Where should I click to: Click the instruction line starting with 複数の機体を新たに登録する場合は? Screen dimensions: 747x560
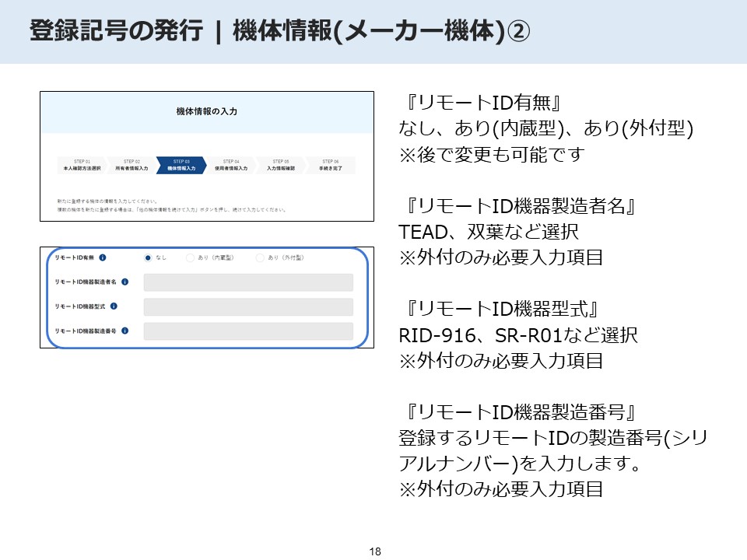click(x=171, y=209)
